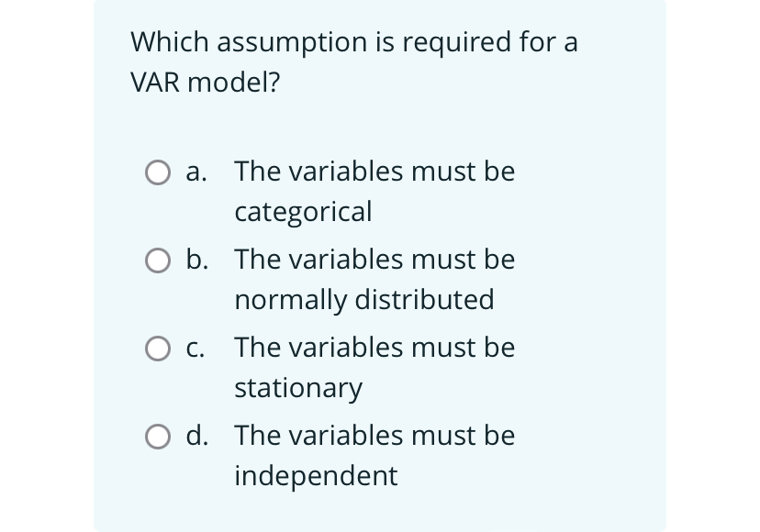Click the answer labeled 'b.'
The width and height of the screenshot is (760, 532).
(196, 260)
